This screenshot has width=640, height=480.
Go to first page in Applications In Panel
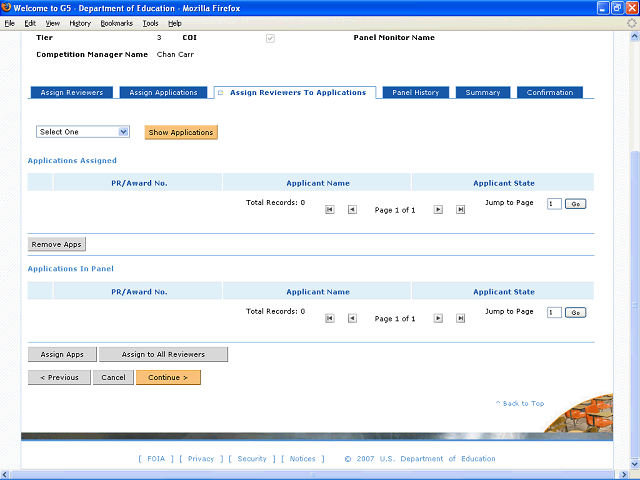click(330, 318)
